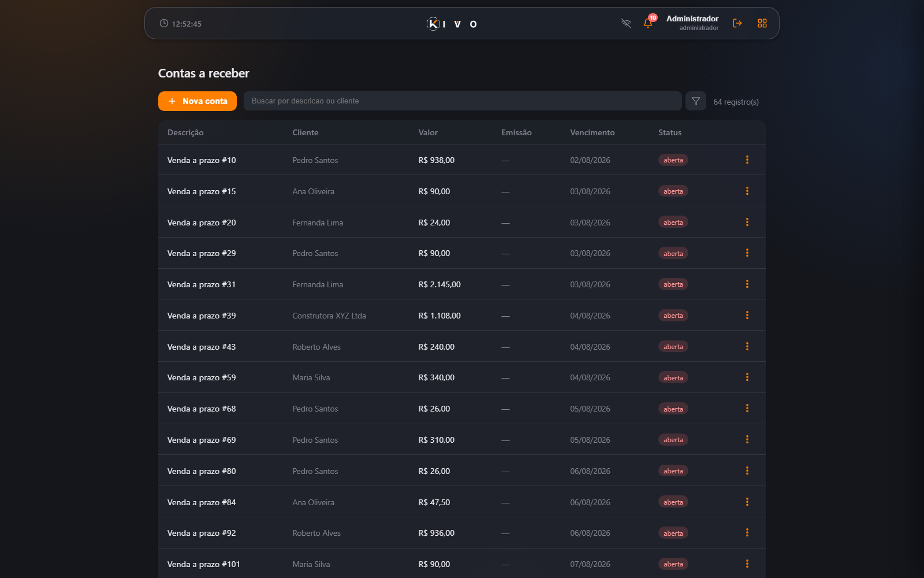The height and width of the screenshot is (578, 924).
Task: Open three-dot menu for Venda a prazo #92
Action: 747,533
